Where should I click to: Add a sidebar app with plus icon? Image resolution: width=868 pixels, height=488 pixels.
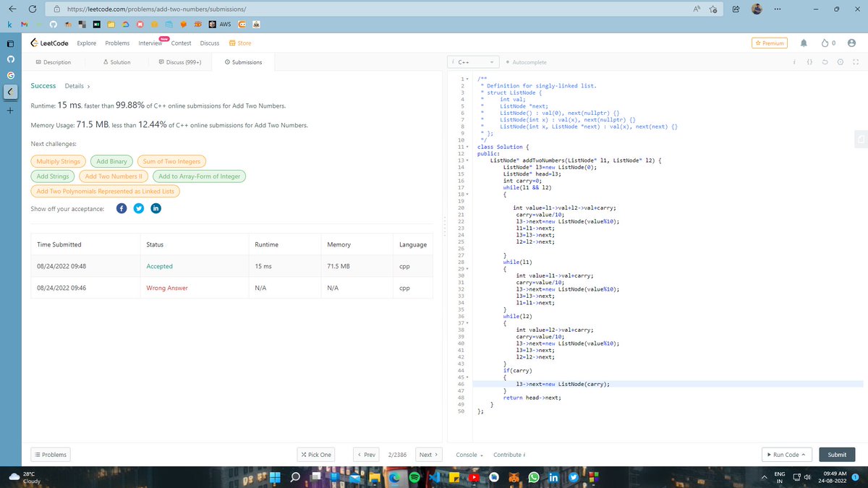(10, 111)
